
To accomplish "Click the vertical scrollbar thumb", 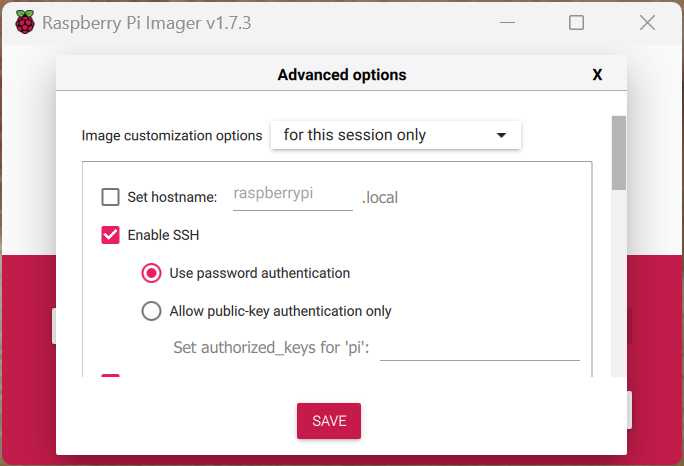I will tap(619, 153).
